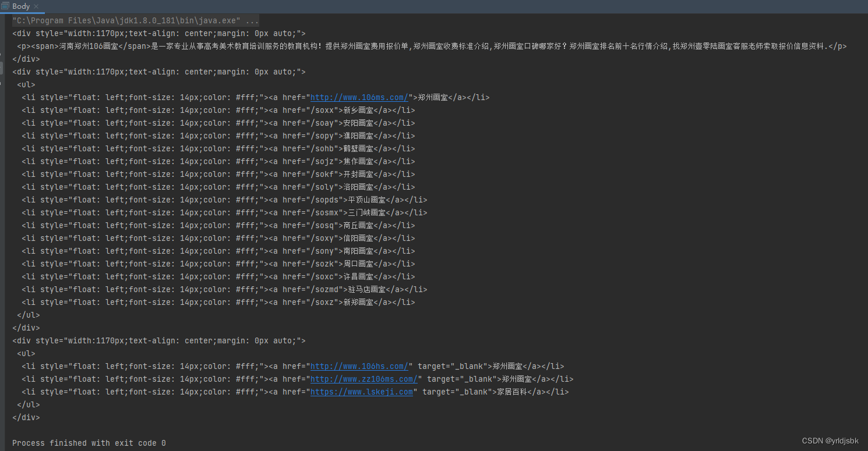Click the 洛阳画室 anchor text
Image resolution: width=868 pixels, height=451 pixels.
point(358,187)
